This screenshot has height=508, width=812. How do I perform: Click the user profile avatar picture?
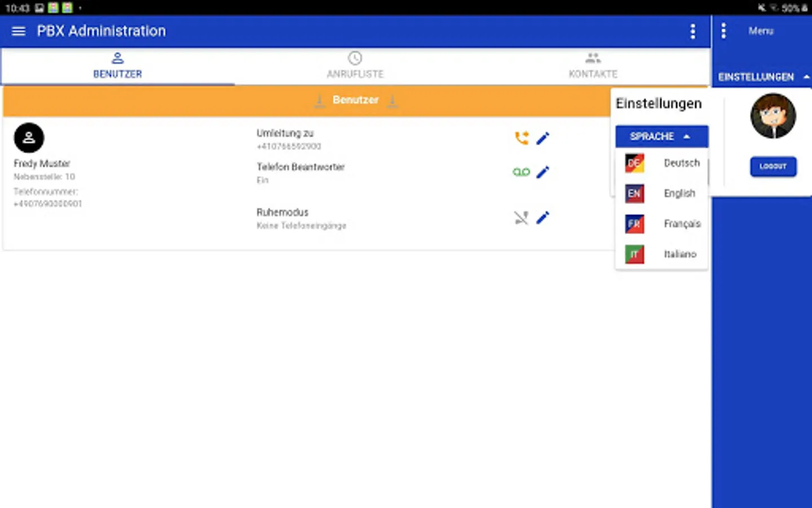point(773,116)
